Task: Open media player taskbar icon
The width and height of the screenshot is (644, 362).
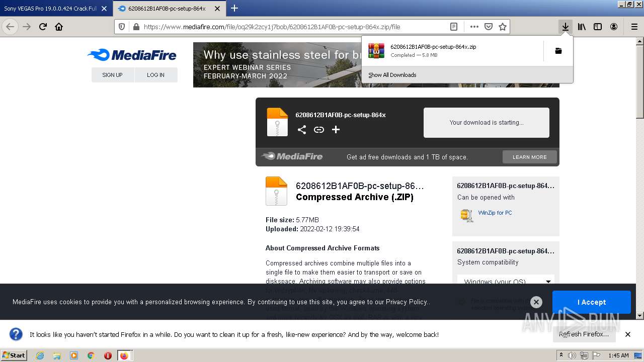Action: click(74, 355)
